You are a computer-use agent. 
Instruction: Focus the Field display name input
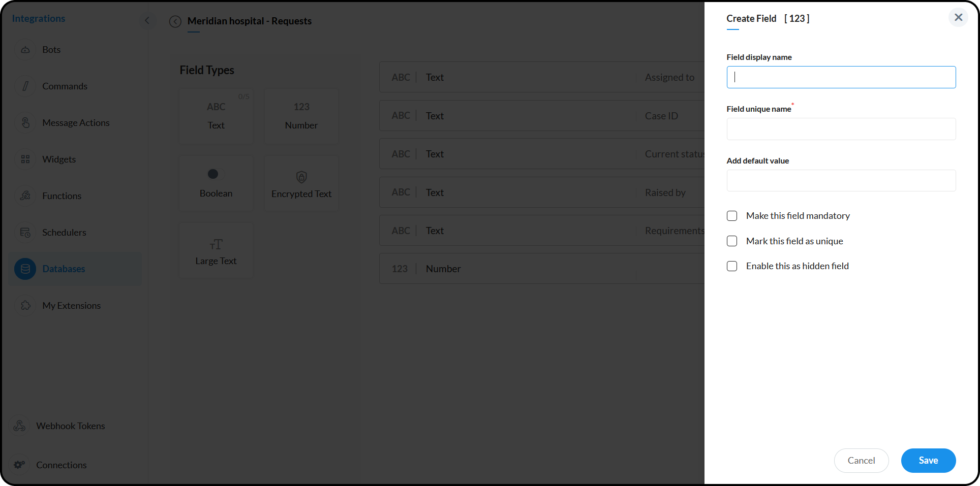841,77
